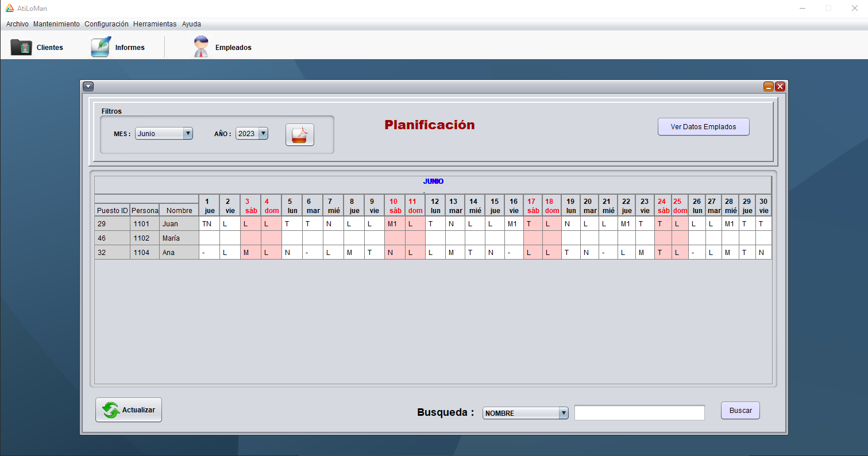This screenshot has height=456, width=868.
Task: Open the Mantenimiento menu
Action: coord(56,24)
